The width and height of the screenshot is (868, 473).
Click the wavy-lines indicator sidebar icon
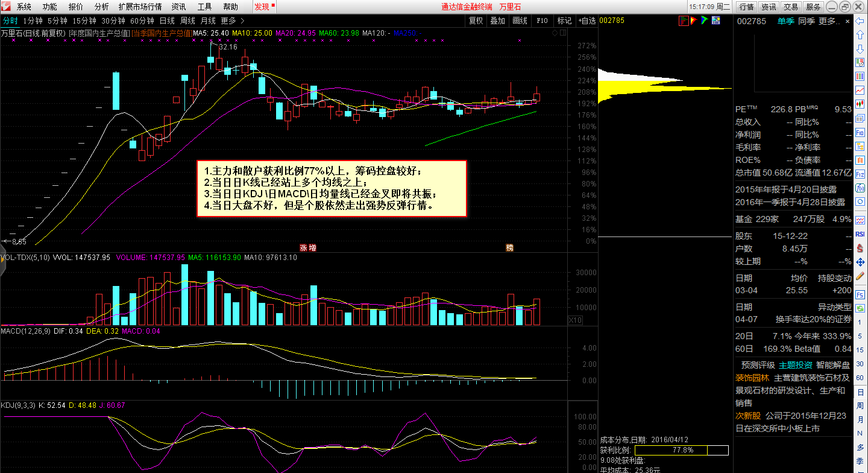point(860,221)
